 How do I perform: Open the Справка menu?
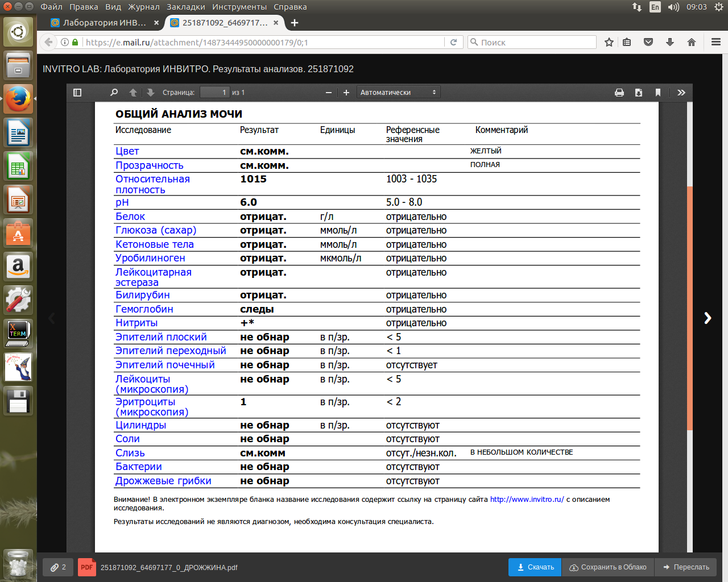[x=290, y=7]
